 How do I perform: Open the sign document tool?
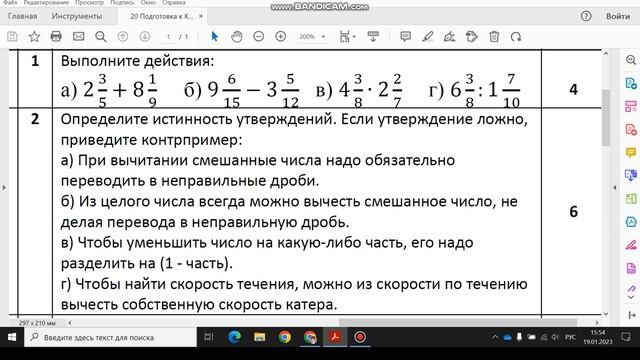tap(449, 37)
